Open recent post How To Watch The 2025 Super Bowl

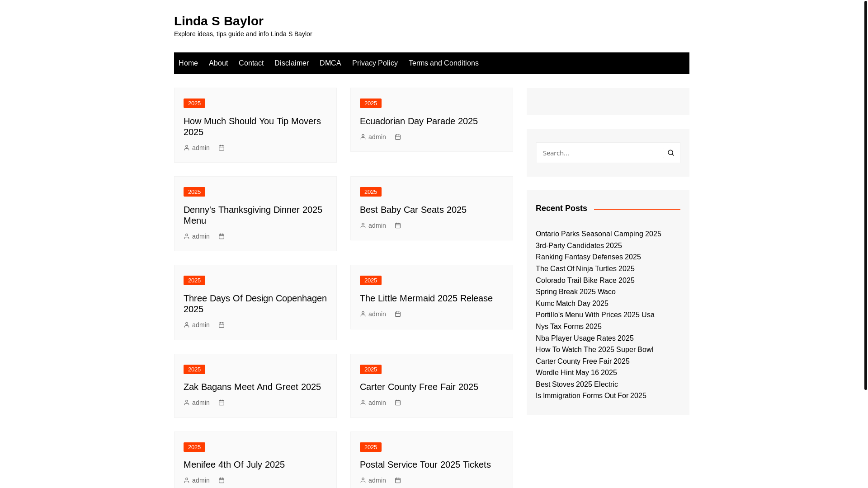click(594, 350)
